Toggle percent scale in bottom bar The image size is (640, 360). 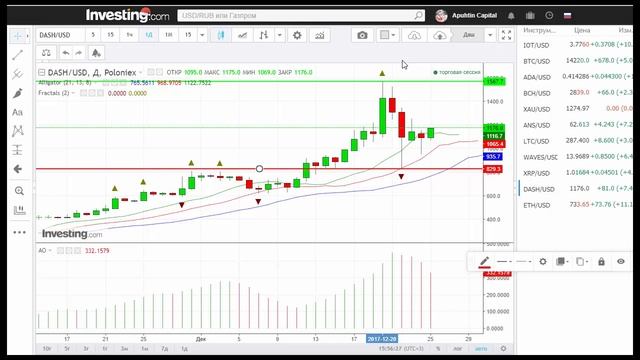point(438,349)
